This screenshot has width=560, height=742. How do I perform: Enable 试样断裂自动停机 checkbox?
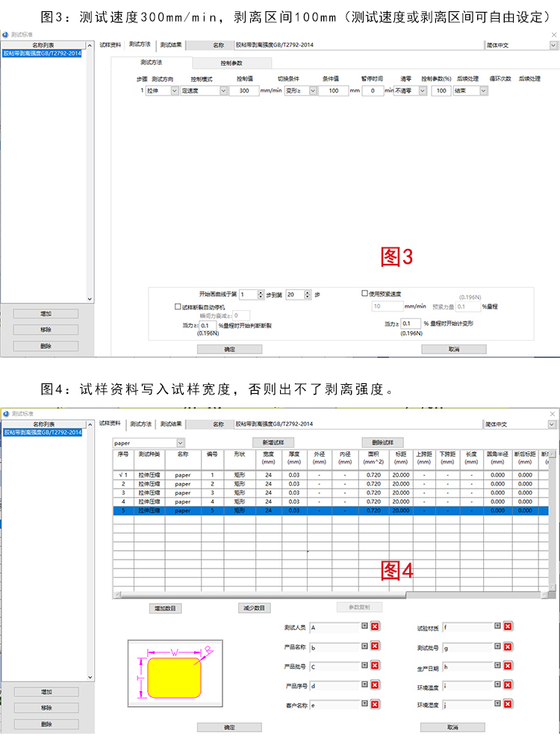coord(177,306)
